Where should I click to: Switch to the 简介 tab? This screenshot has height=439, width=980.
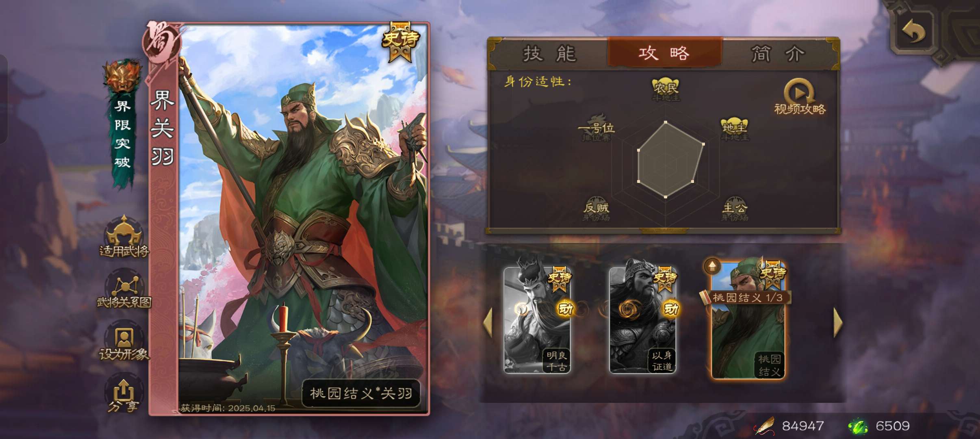click(778, 54)
